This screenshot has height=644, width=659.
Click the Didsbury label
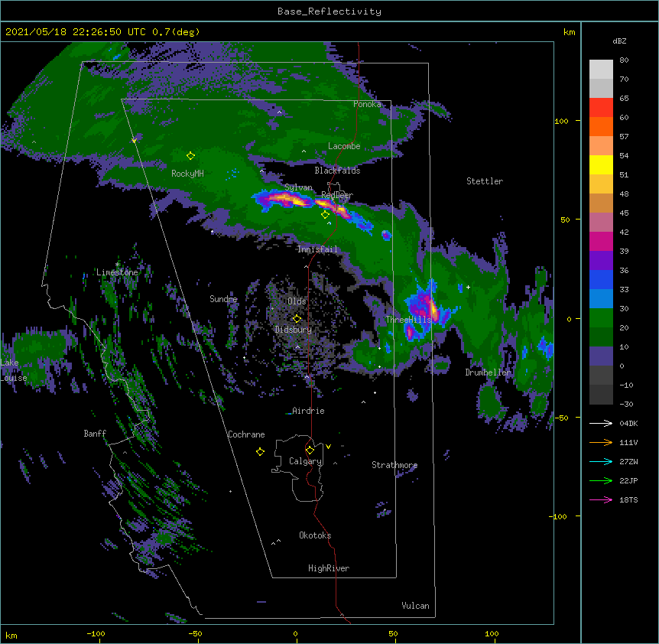tap(294, 330)
